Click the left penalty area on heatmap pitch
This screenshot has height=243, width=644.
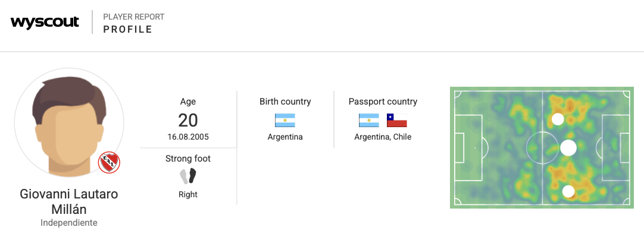click(x=467, y=147)
